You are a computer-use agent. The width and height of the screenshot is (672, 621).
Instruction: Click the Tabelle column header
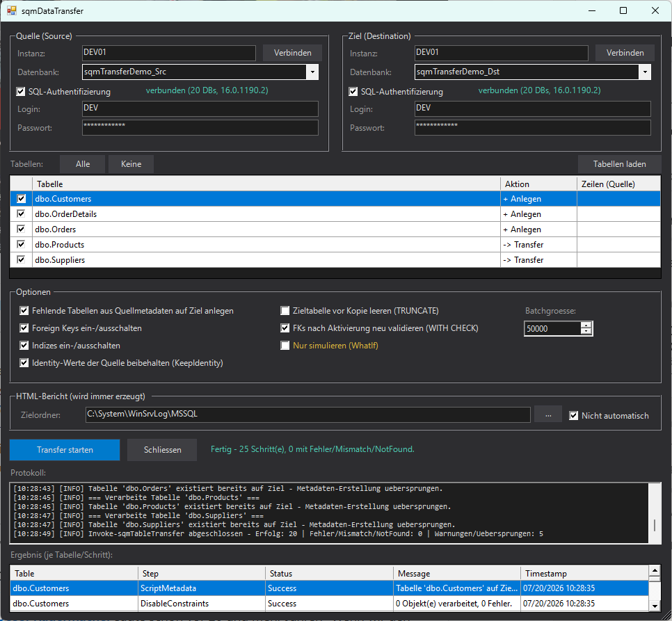(266, 184)
